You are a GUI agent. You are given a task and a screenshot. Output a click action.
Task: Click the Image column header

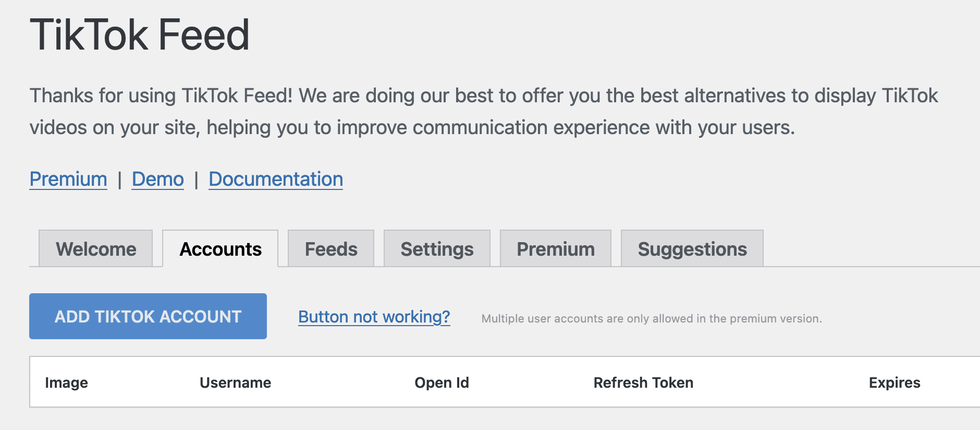click(66, 383)
